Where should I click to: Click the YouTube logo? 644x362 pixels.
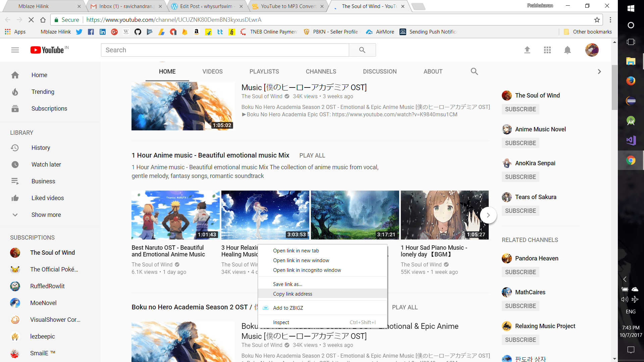click(x=49, y=50)
